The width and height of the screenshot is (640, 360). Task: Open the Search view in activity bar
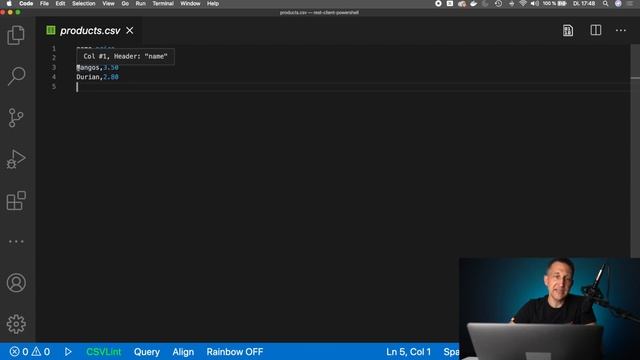point(16,76)
